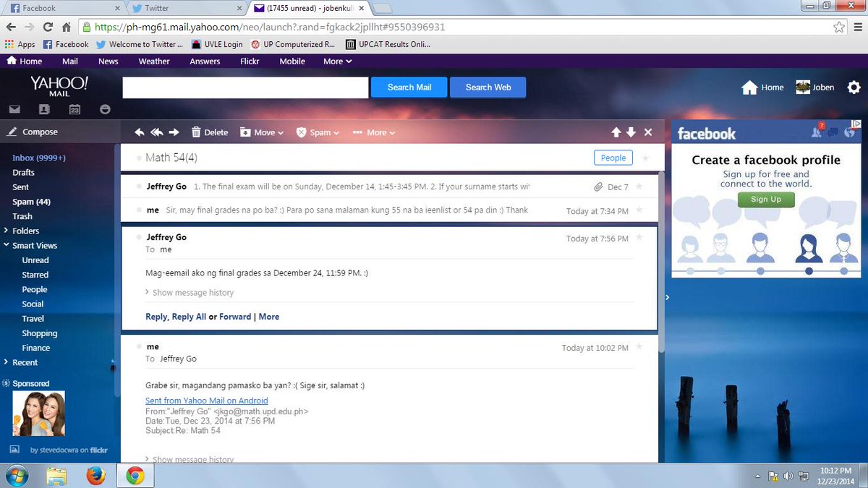Click Sign Up on the Facebook ad

pyautogui.click(x=766, y=200)
